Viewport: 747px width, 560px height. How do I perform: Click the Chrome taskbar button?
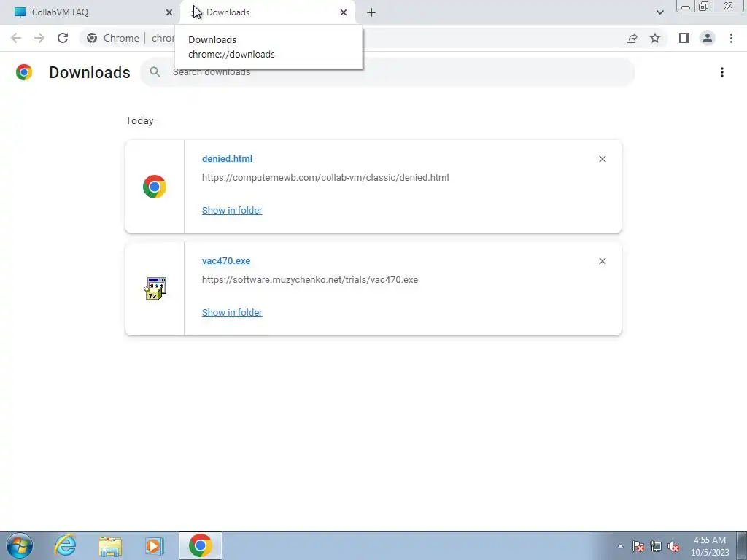coord(201,545)
